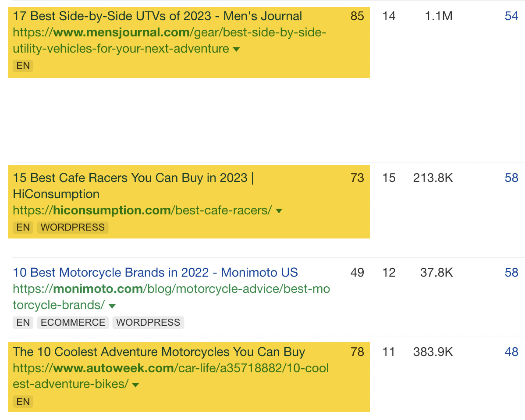Click the WORDPRESS tag under the Monimoto result
The width and height of the screenshot is (525, 420).
[148, 322]
